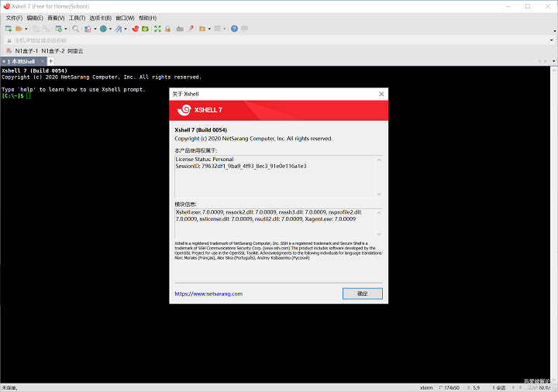Expand the Properties icon dropdown arrow
558x392 pixels.
click(65, 29)
